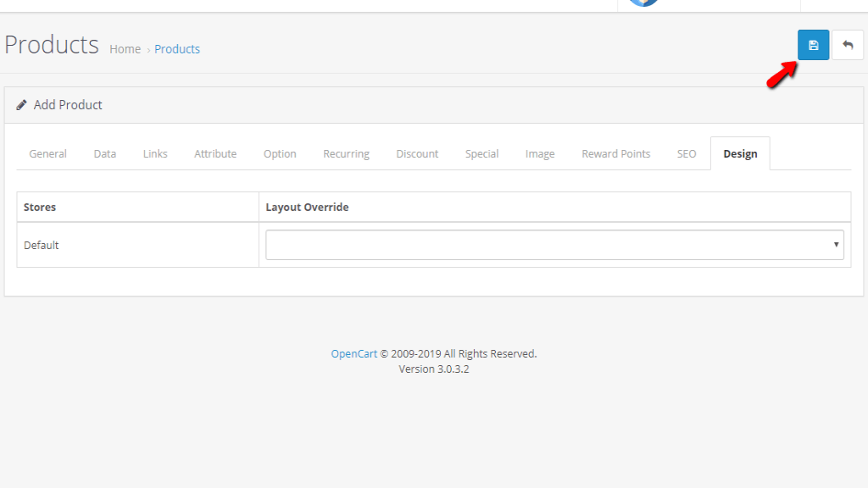Open the Discount tab
The image size is (868, 488).
pyautogui.click(x=417, y=153)
